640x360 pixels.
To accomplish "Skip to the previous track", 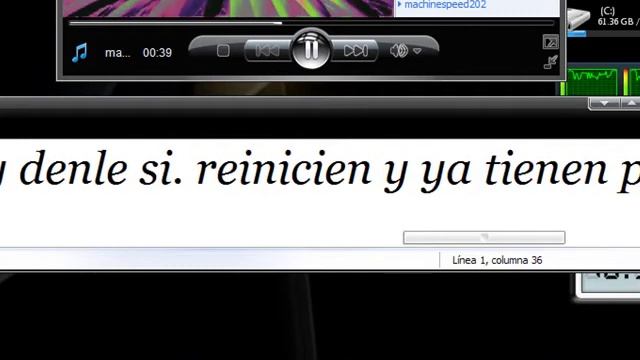I will [x=268, y=51].
